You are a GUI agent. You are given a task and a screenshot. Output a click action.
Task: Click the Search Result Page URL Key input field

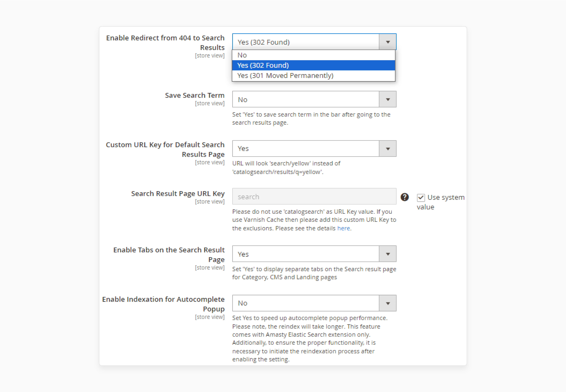click(x=314, y=197)
